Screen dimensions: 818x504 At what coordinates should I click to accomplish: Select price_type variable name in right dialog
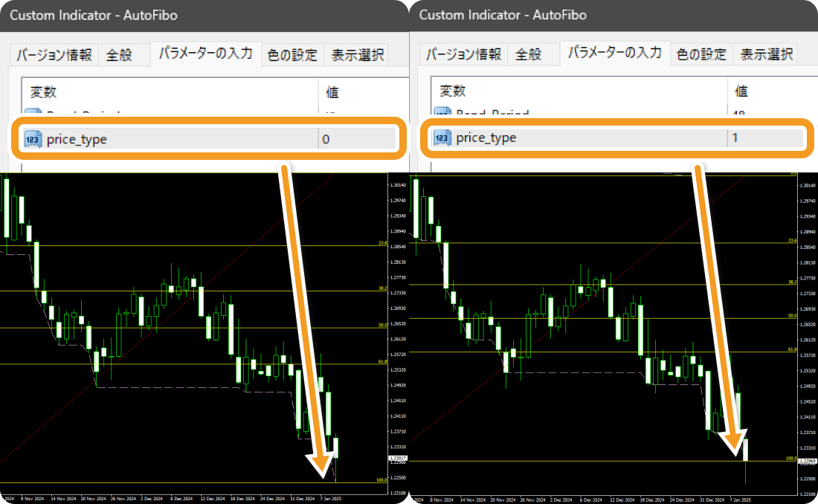[x=486, y=138]
